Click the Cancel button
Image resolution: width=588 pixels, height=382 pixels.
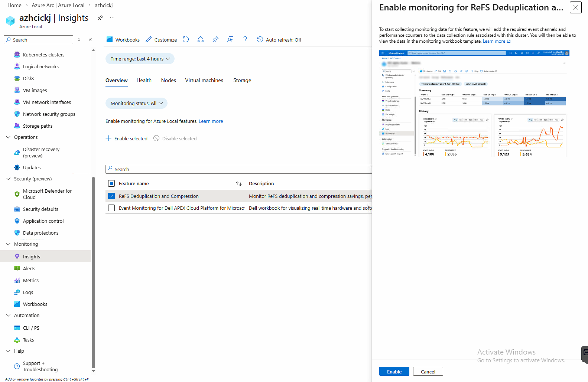point(428,372)
